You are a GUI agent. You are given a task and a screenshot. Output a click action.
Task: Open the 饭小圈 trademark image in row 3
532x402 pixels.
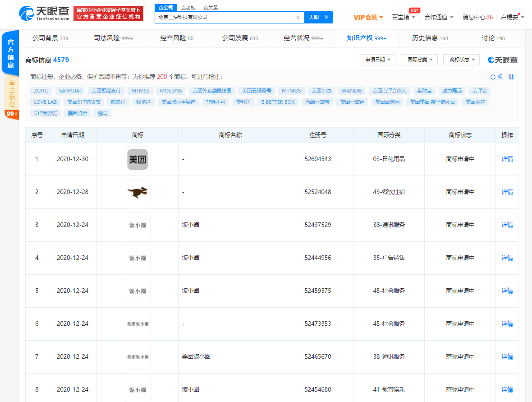coord(138,225)
